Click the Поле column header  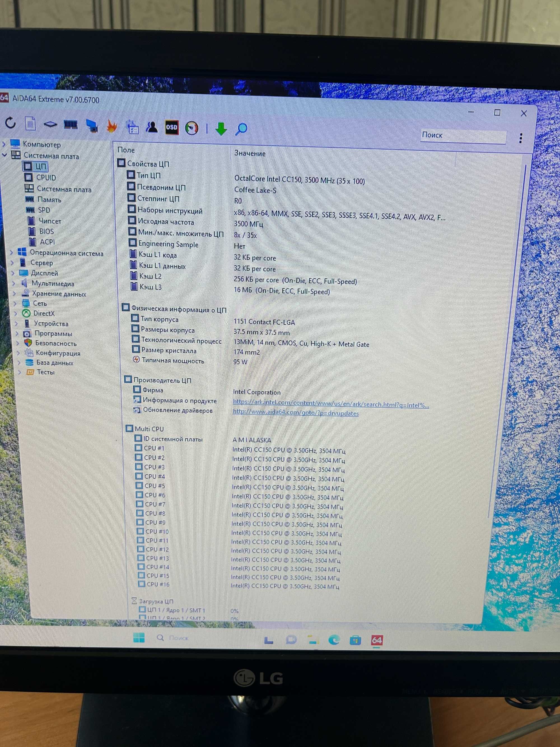[x=126, y=150]
